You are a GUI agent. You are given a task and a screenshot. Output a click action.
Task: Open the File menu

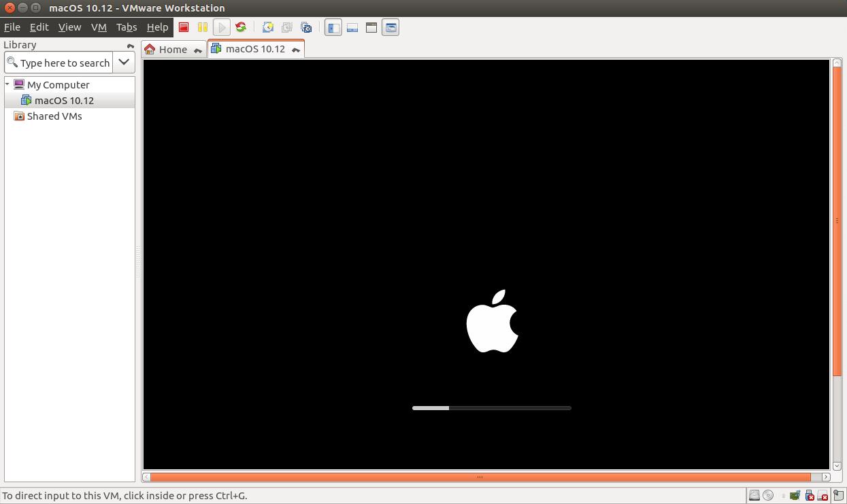pos(12,27)
